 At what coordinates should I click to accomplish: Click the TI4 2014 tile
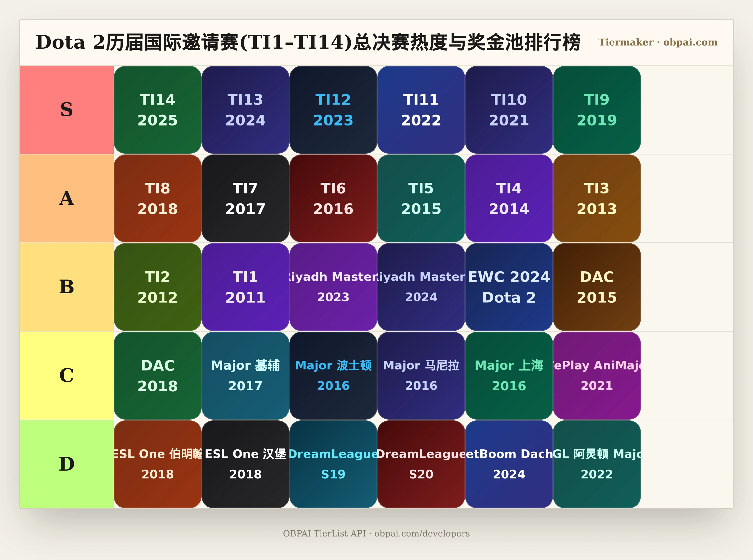509,198
